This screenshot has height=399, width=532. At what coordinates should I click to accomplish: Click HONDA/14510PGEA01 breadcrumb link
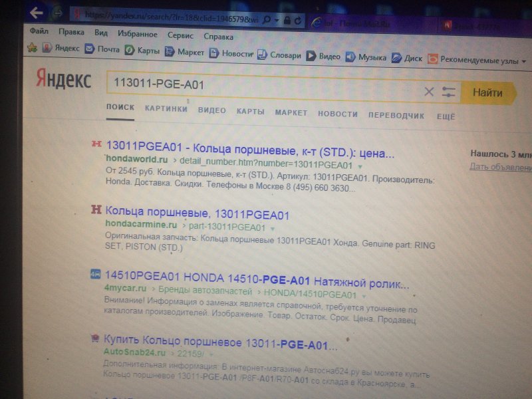coord(310,293)
